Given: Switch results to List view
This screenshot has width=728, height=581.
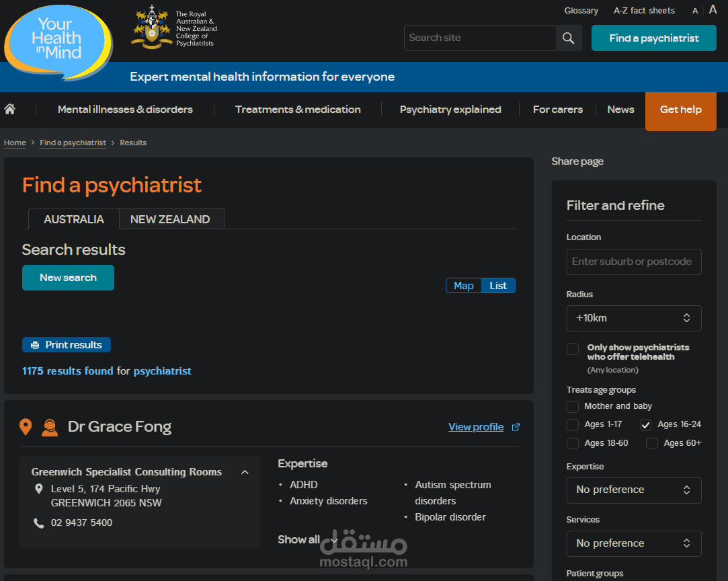Looking at the screenshot, I should click(498, 286).
